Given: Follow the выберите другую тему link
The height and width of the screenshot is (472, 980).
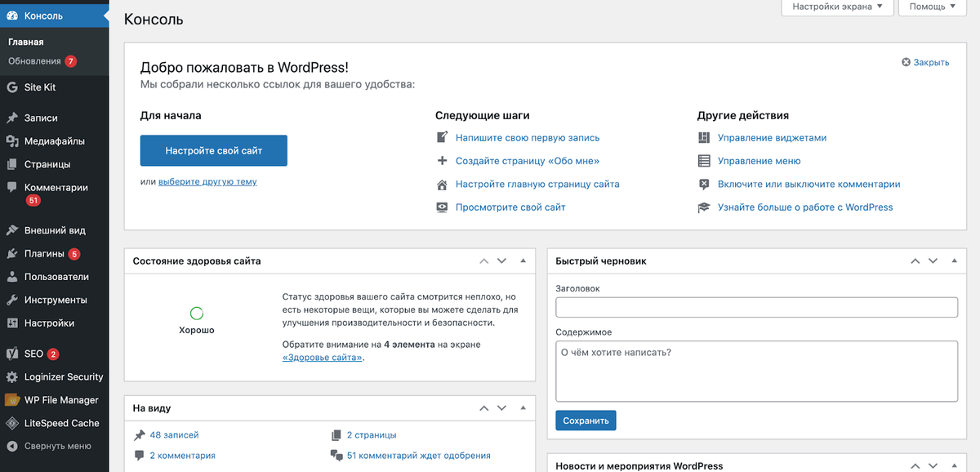Looking at the screenshot, I should coord(207,181).
